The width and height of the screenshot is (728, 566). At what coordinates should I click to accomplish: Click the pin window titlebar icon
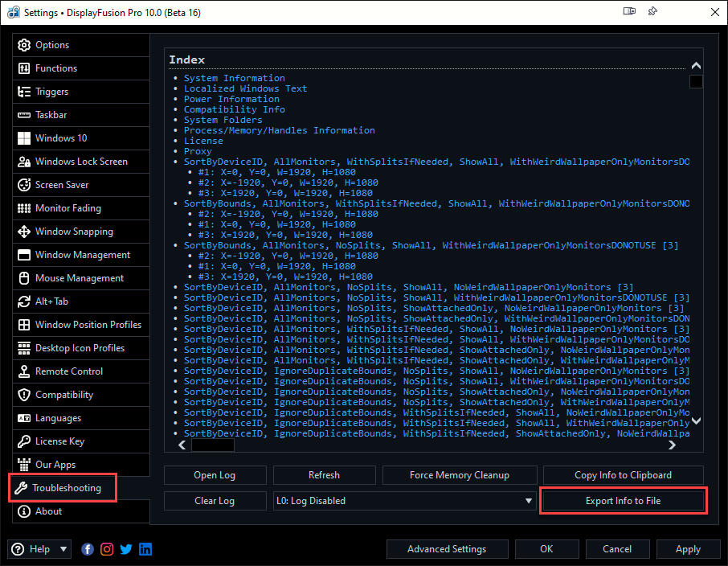click(653, 12)
